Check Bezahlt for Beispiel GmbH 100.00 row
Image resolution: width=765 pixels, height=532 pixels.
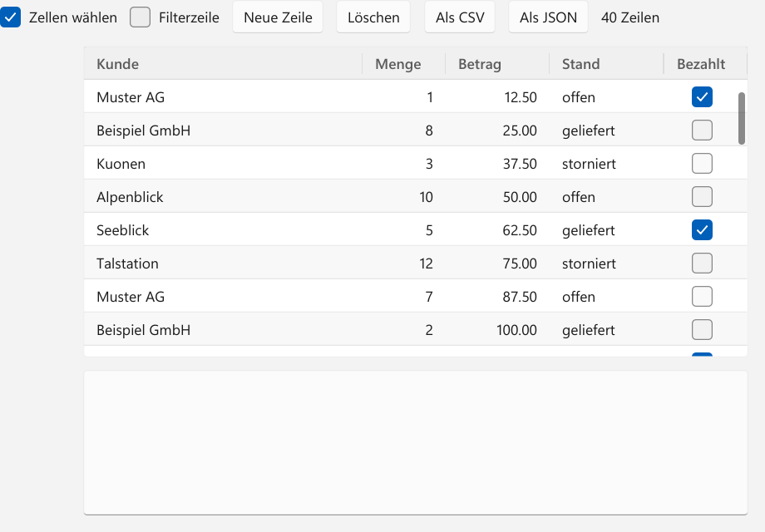click(x=702, y=330)
